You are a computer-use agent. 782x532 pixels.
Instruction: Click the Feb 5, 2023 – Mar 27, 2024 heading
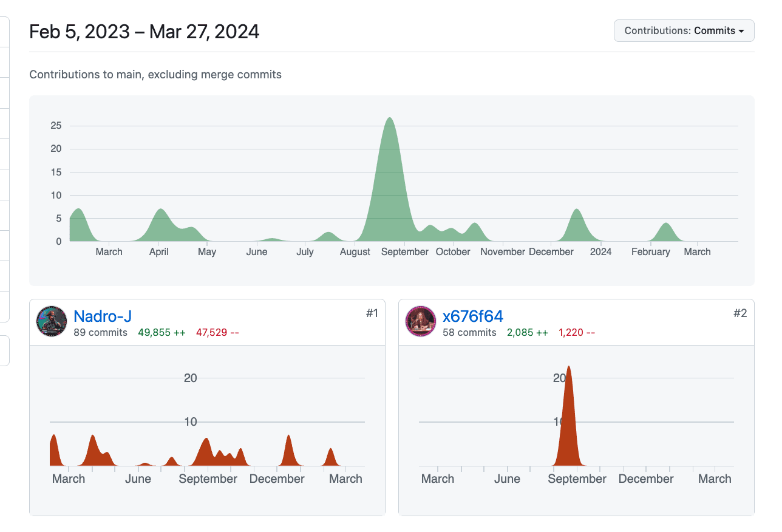pos(144,32)
